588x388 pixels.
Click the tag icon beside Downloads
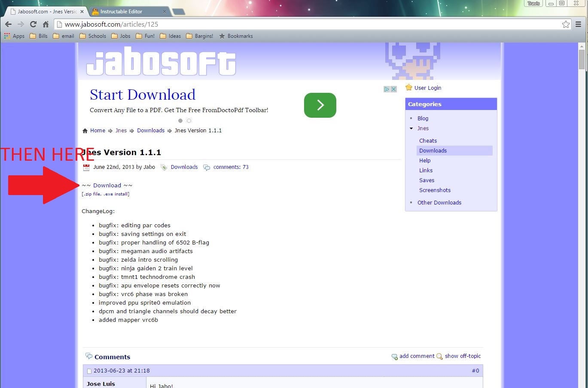pyautogui.click(x=164, y=168)
